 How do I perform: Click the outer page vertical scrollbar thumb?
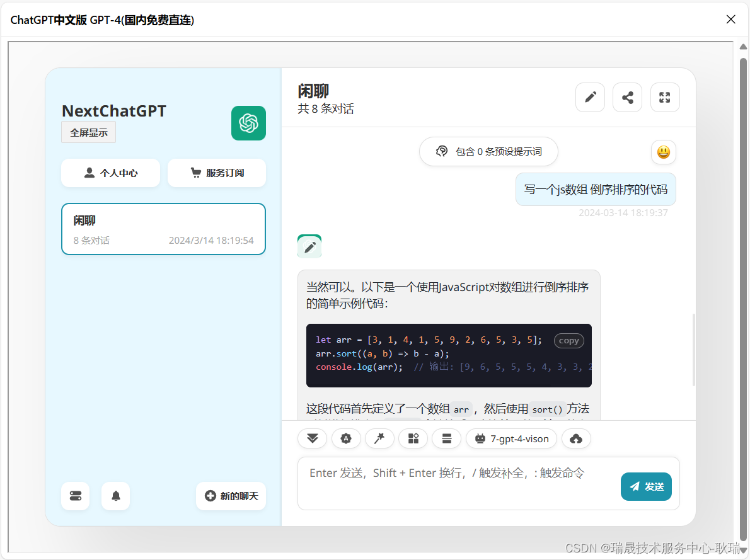pos(743,299)
